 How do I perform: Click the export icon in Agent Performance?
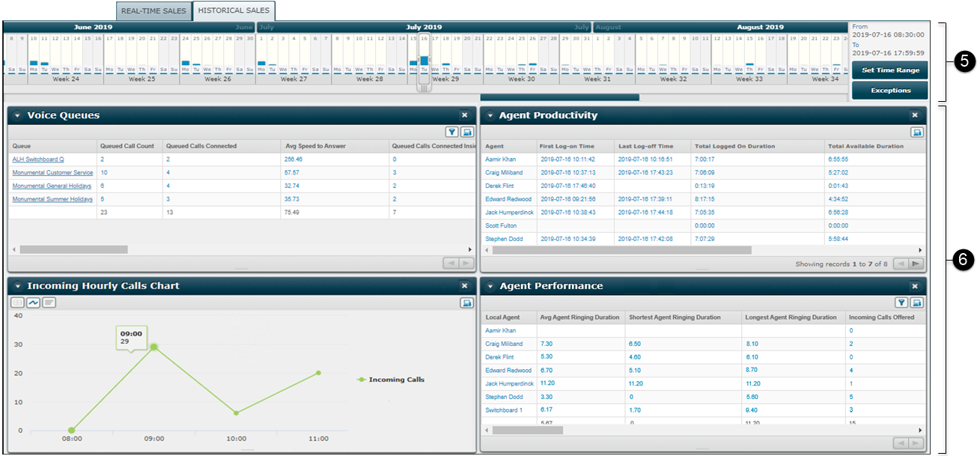click(x=917, y=303)
